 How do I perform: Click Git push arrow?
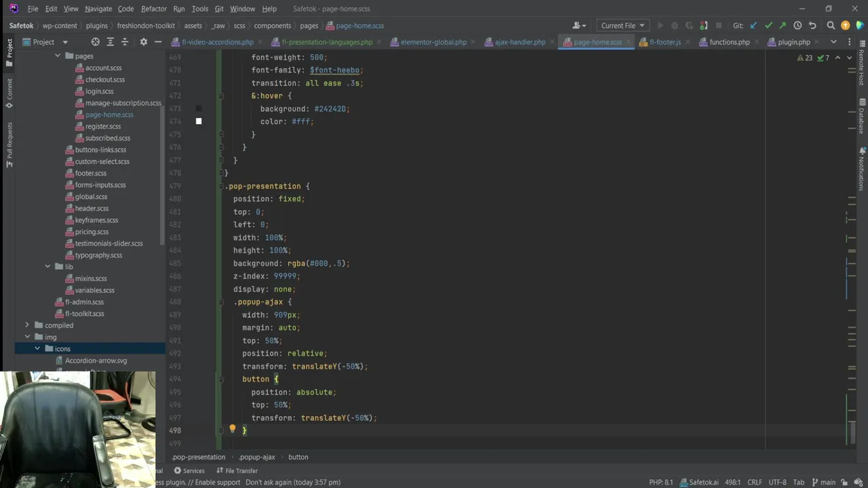tap(783, 26)
